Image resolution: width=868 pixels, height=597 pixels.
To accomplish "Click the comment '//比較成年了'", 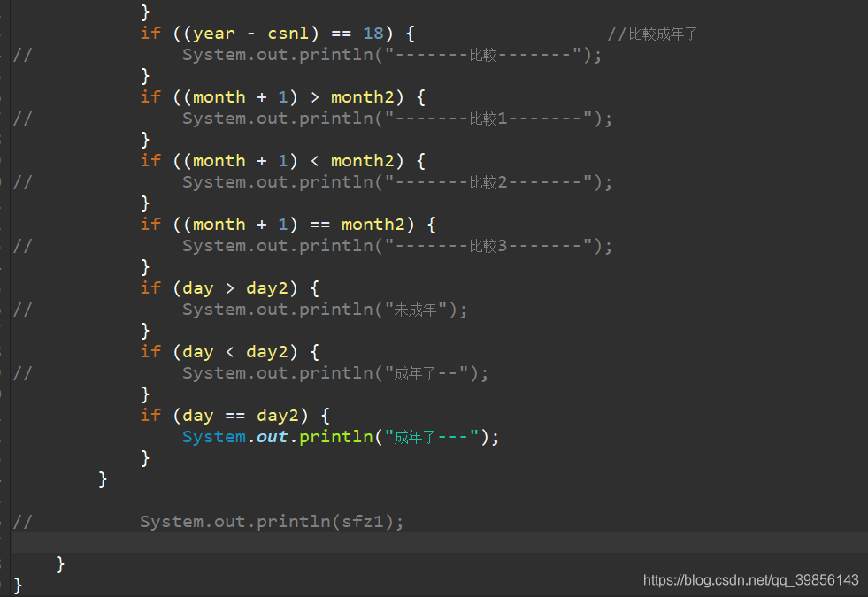I will tap(653, 34).
